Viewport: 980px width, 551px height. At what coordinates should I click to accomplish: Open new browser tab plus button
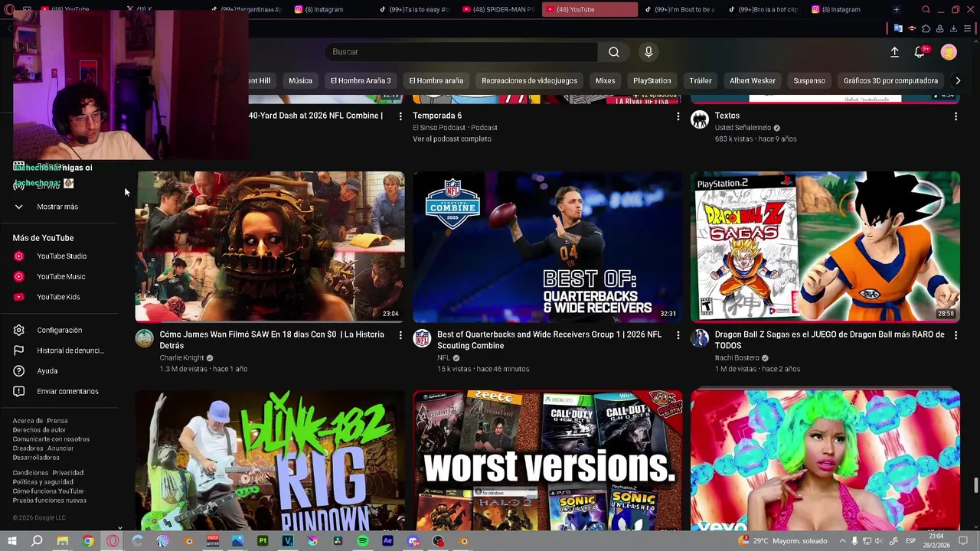tap(896, 9)
